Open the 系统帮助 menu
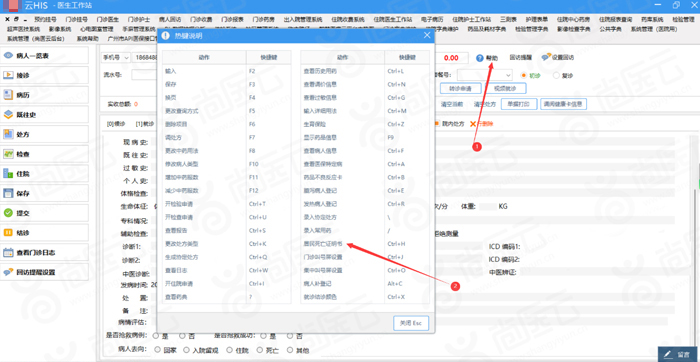 pos(87,39)
